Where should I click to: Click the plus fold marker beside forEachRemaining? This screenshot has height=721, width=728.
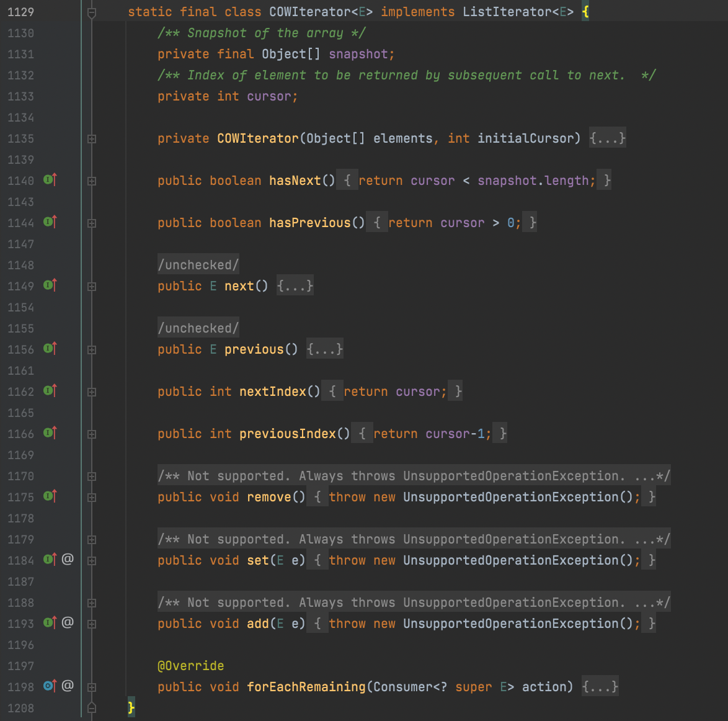click(x=92, y=687)
